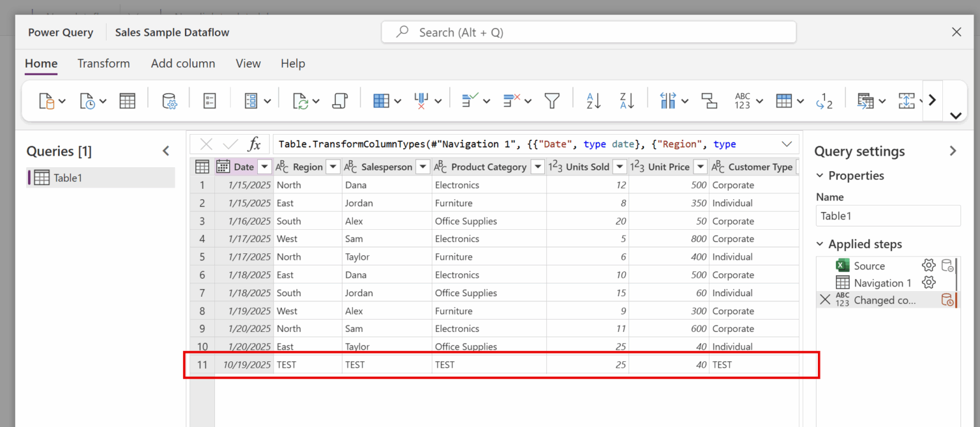Switch to the Transform tab

coord(103,64)
